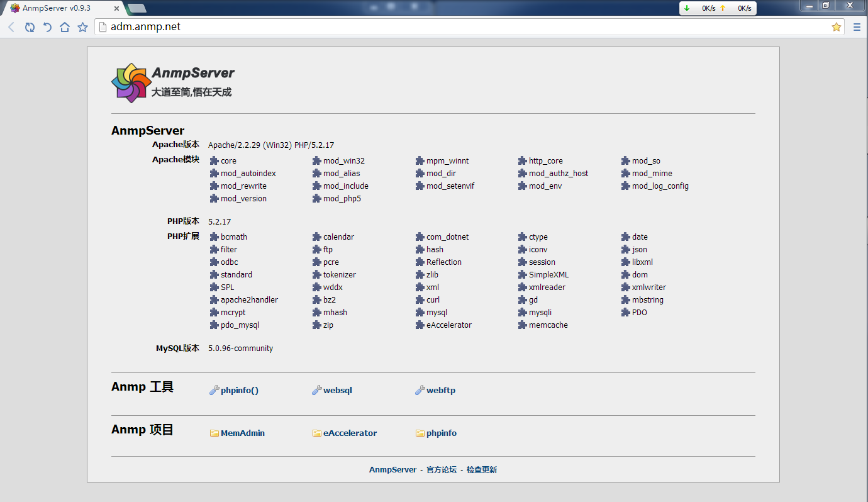Click the tokenizer extension name
Image resolution: width=868 pixels, height=502 pixels.
click(340, 275)
